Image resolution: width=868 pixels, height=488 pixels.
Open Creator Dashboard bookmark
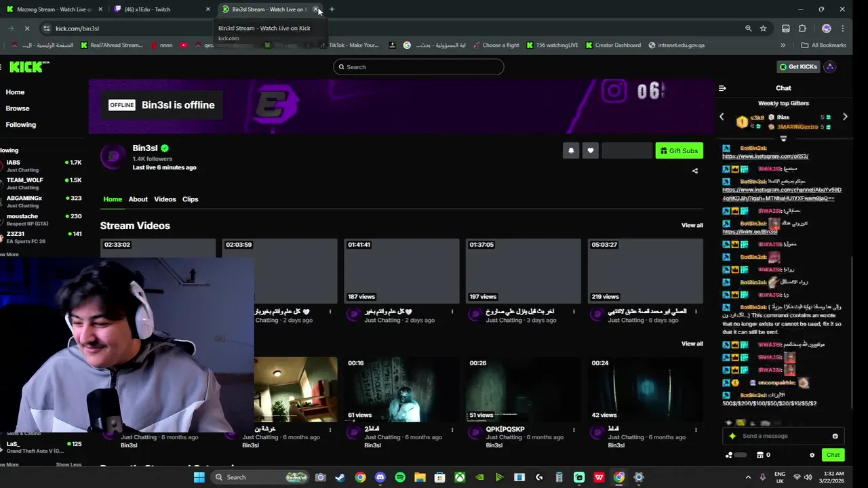tap(612, 45)
